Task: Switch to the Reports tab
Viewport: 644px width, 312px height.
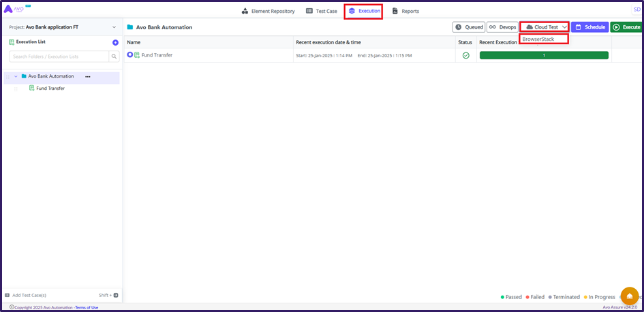Action: coord(405,11)
